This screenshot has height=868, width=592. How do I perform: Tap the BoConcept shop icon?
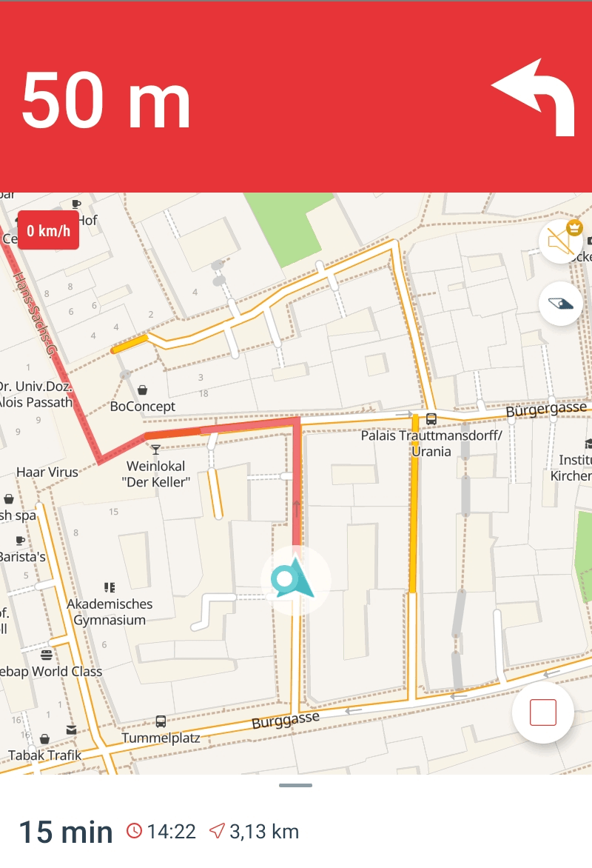(x=142, y=390)
